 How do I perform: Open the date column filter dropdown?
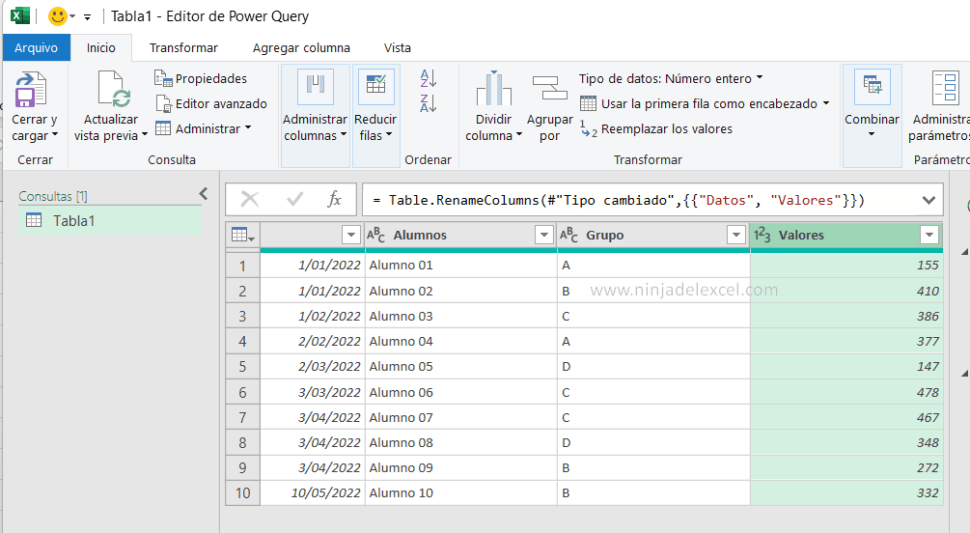pos(351,235)
